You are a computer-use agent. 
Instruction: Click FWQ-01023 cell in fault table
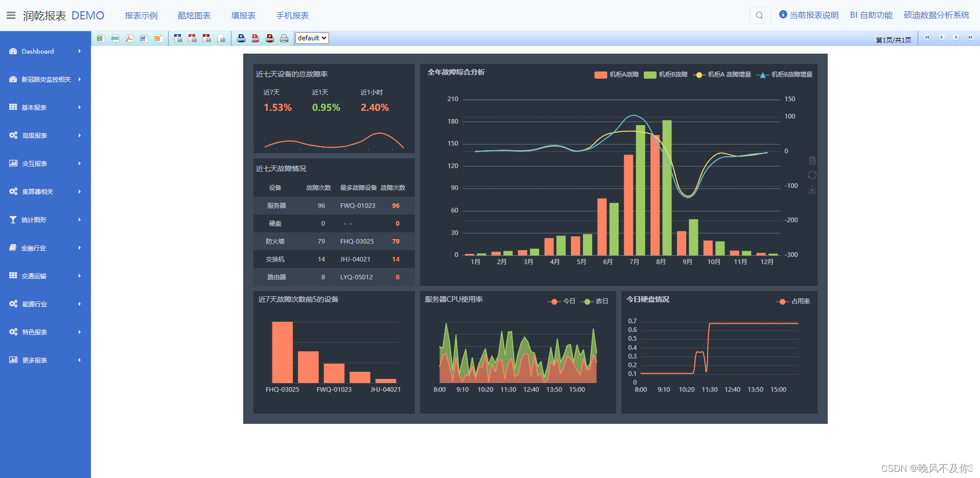(x=358, y=206)
